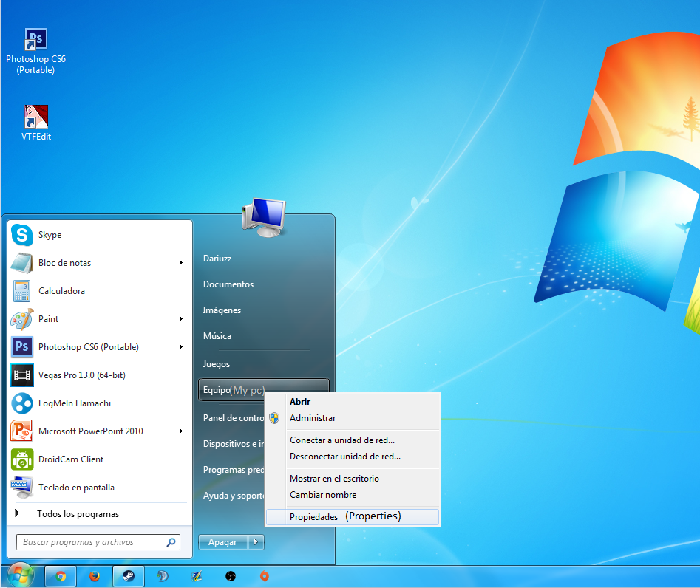Launch the Vegas Pro 13.0 filmstrip icon
700x588 pixels.
click(x=22, y=375)
